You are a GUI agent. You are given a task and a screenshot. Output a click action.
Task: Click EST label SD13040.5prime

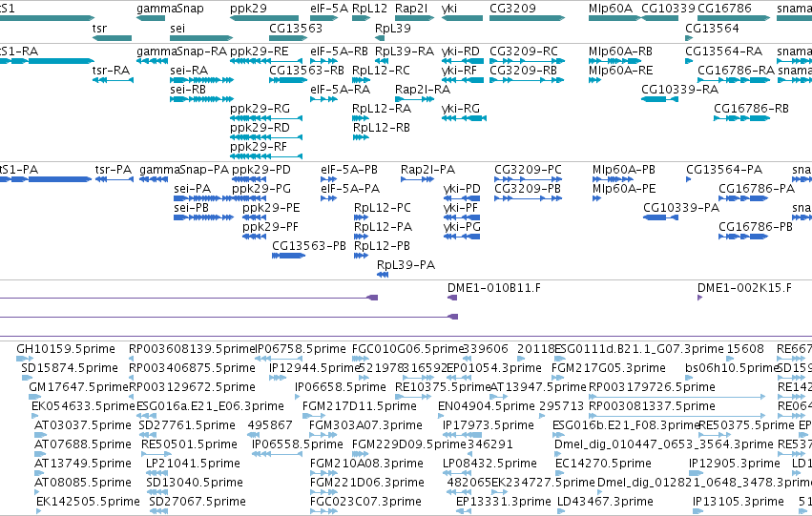195,483
